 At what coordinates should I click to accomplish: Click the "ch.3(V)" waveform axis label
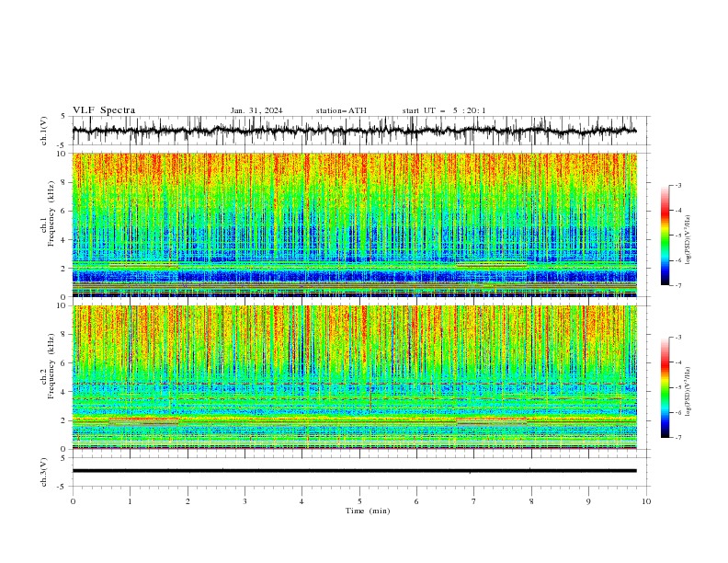click(44, 472)
